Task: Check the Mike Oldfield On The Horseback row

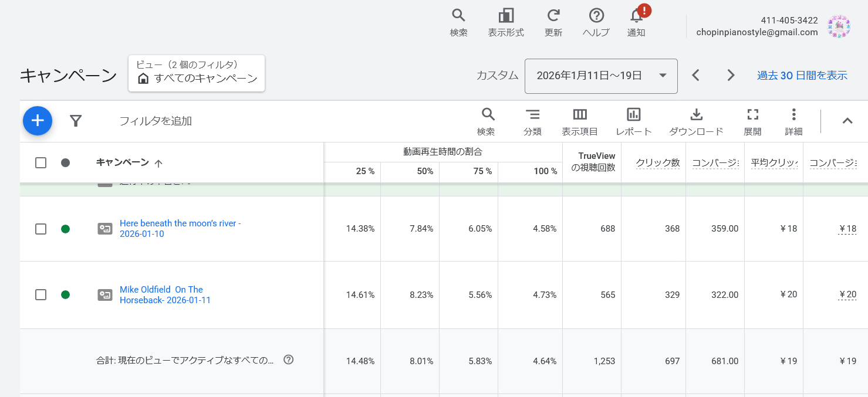Action: click(x=40, y=294)
